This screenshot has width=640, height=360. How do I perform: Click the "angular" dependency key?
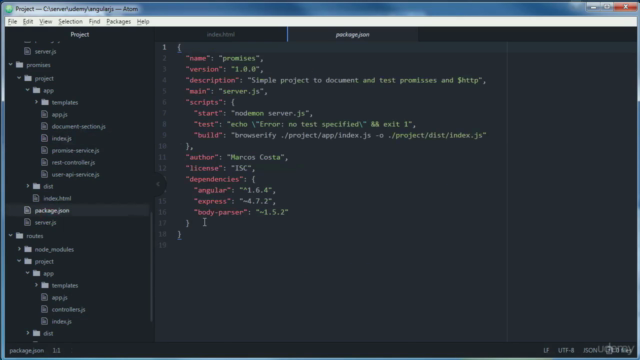tap(211, 190)
